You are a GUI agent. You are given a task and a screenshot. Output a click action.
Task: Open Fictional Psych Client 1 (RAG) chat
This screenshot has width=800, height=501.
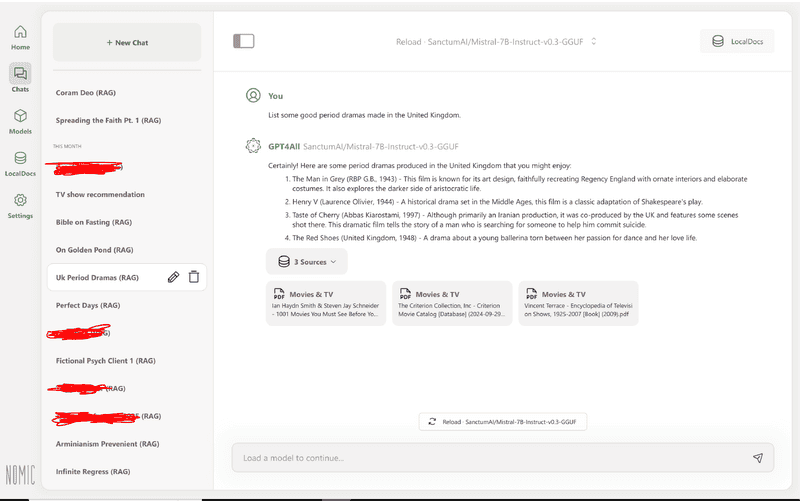click(x=106, y=361)
